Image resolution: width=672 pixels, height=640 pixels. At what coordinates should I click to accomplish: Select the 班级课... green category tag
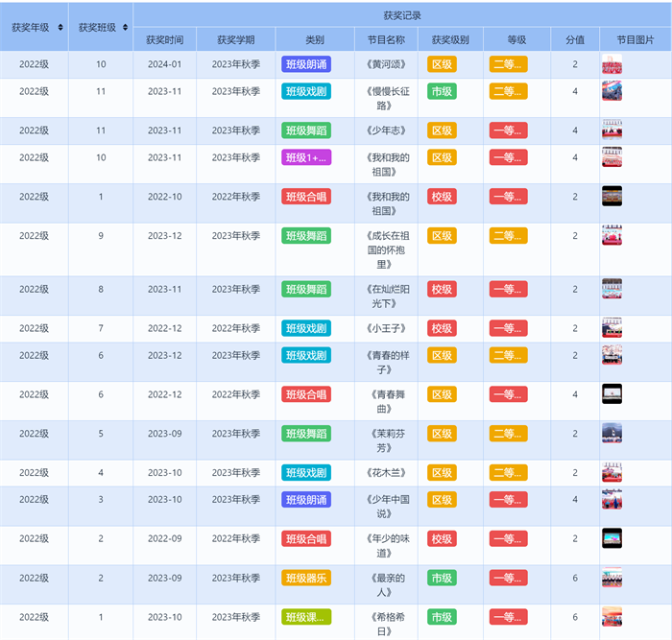[306, 617]
